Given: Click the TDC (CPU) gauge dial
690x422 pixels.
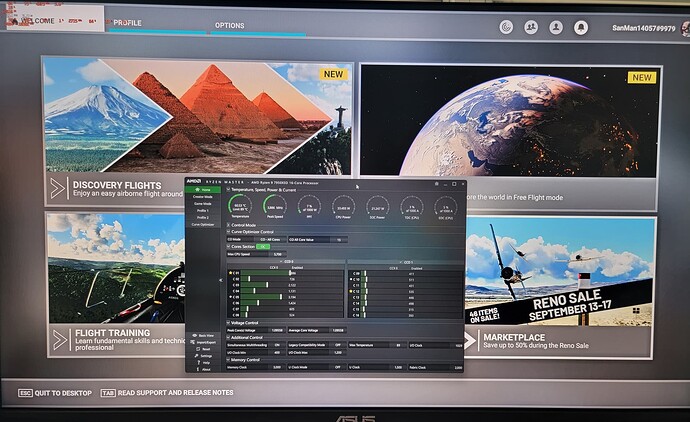Looking at the screenshot, I should coord(412,207).
